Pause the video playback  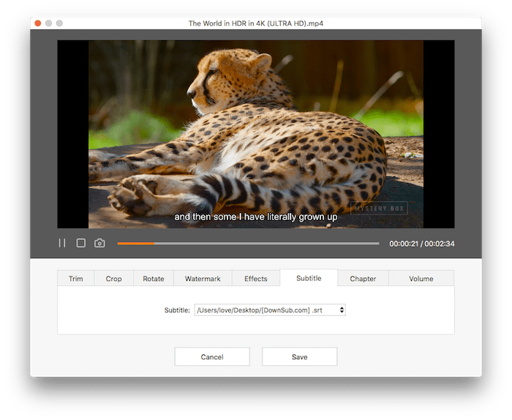point(62,243)
